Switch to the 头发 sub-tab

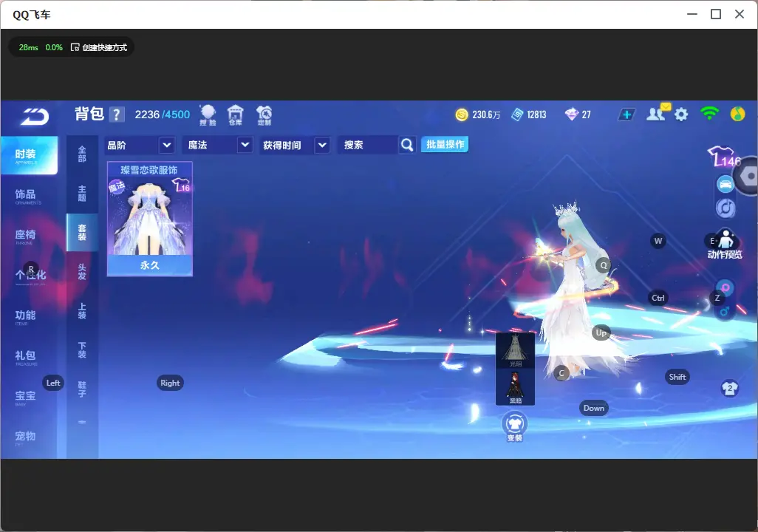(x=82, y=272)
